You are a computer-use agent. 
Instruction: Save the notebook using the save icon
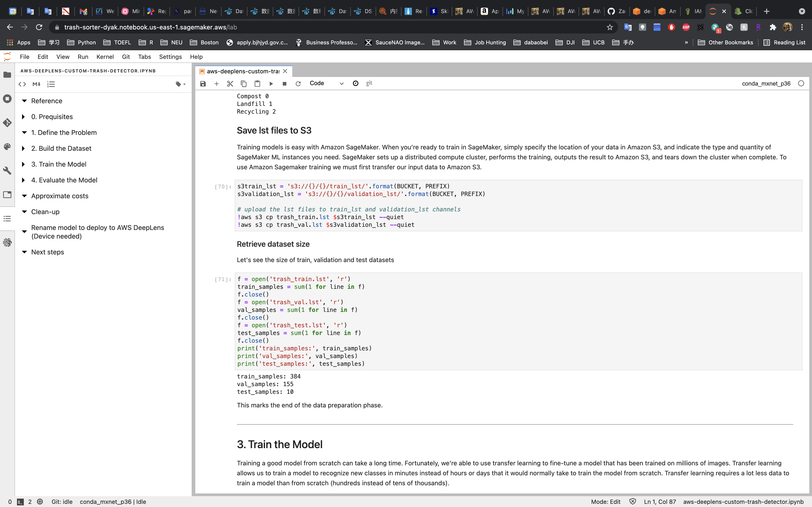point(203,84)
